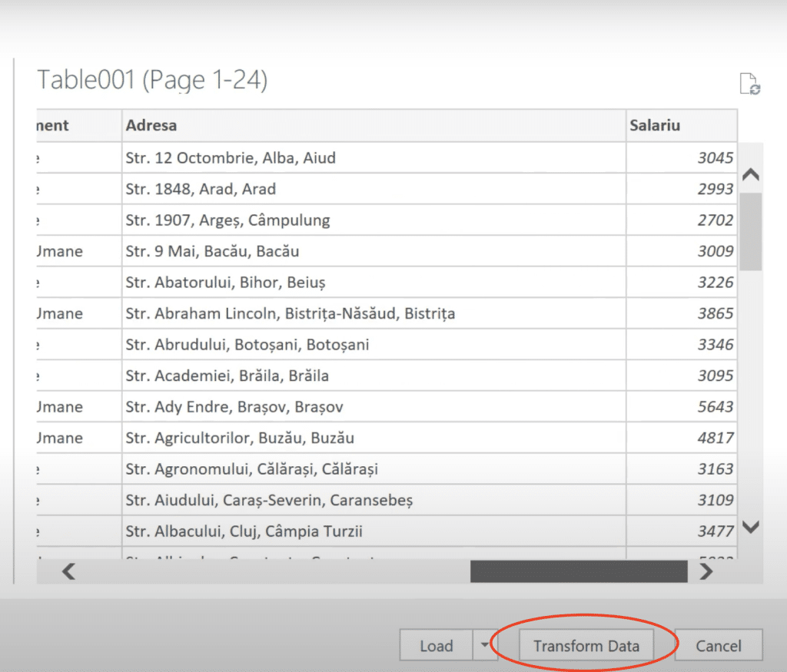787x672 pixels.
Task: Click the up arrow on vertical scrollbar
Action: tap(751, 174)
